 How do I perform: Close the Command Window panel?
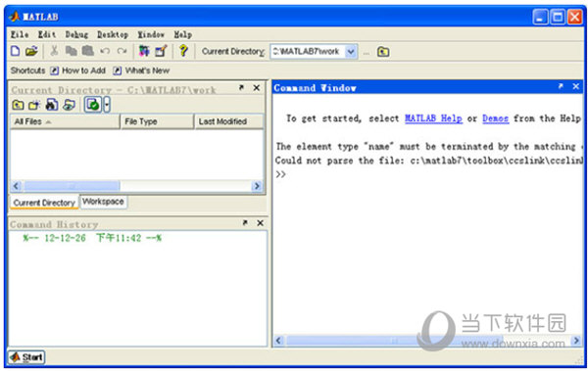[x=576, y=86]
